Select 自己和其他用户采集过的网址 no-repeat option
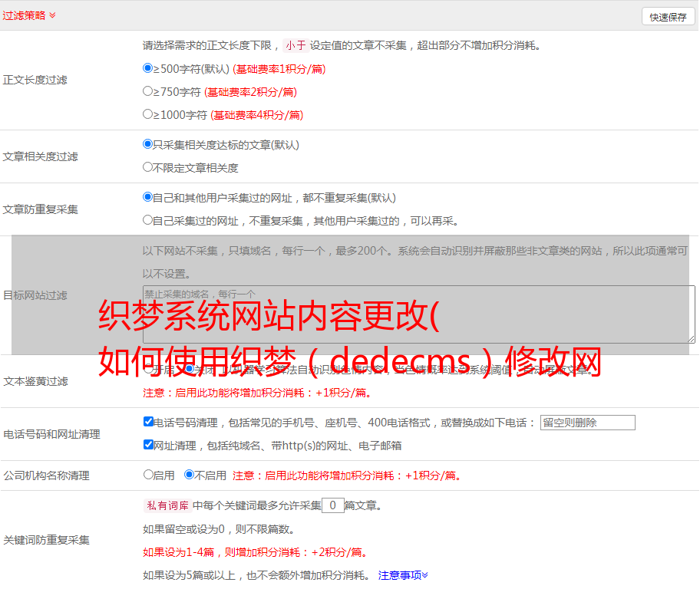The image size is (700, 589). pyautogui.click(x=147, y=197)
